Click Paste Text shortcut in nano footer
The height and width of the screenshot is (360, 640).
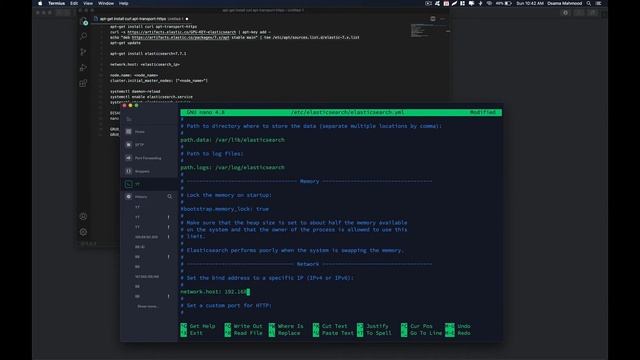333,333
